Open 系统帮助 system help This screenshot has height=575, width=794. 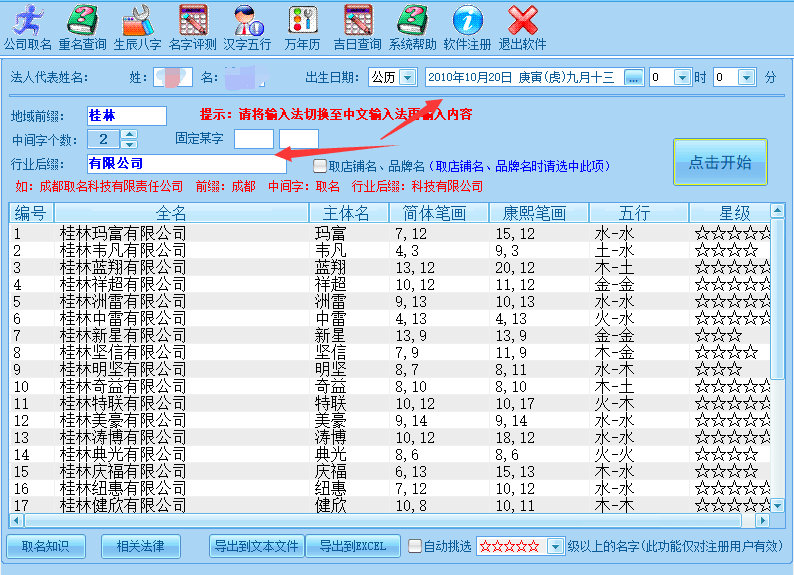[x=412, y=27]
